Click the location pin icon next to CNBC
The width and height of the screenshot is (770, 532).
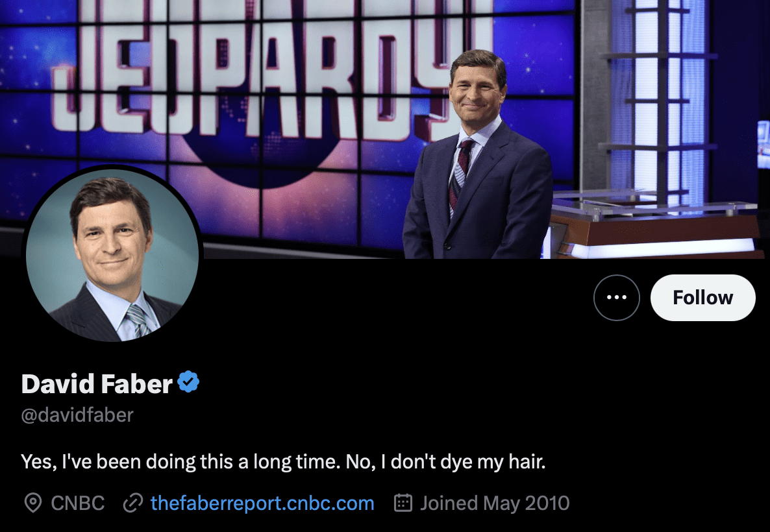click(33, 503)
